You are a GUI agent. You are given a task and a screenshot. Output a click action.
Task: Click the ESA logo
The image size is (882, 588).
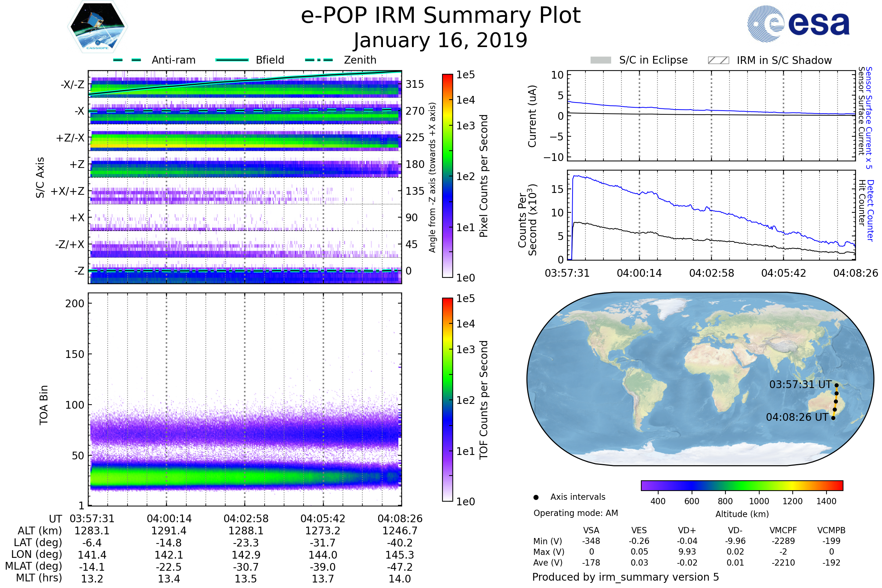point(798,24)
